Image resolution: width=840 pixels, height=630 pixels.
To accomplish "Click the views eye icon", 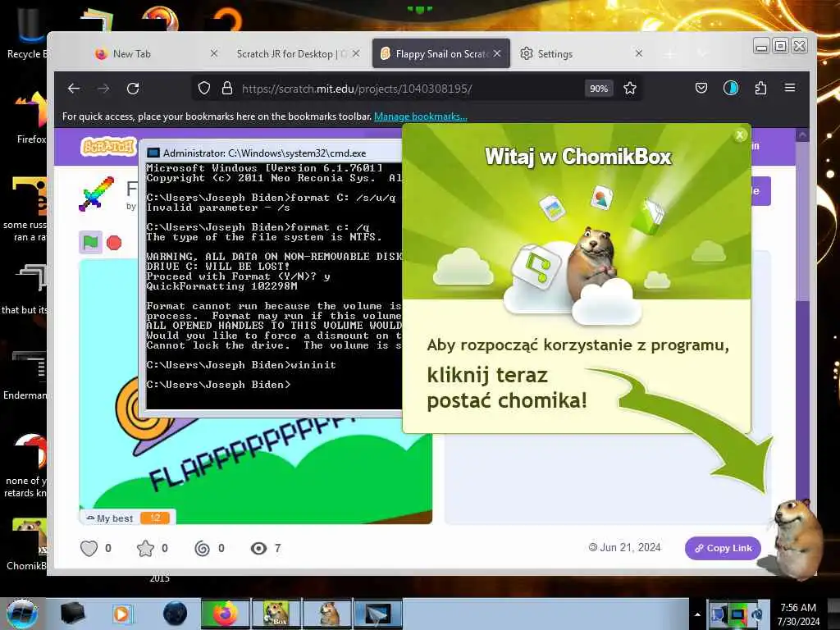I will pos(258,548).
